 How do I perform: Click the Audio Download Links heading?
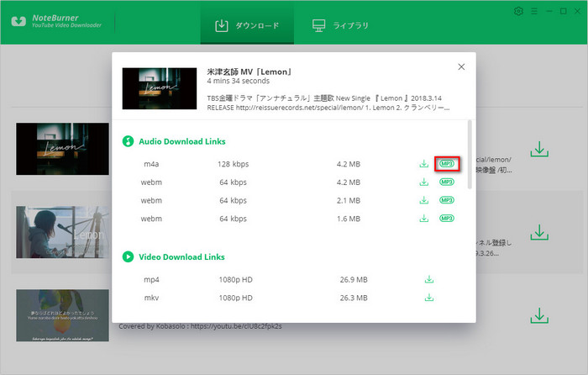pos(182,141)
